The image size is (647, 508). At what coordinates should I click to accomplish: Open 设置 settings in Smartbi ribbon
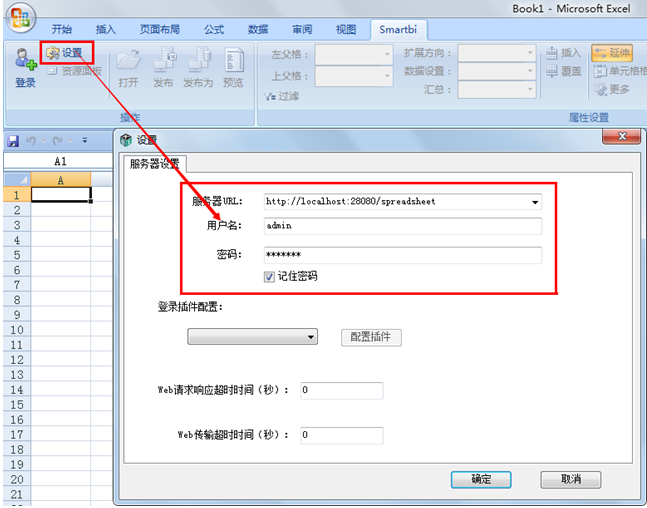click(66, 52)
